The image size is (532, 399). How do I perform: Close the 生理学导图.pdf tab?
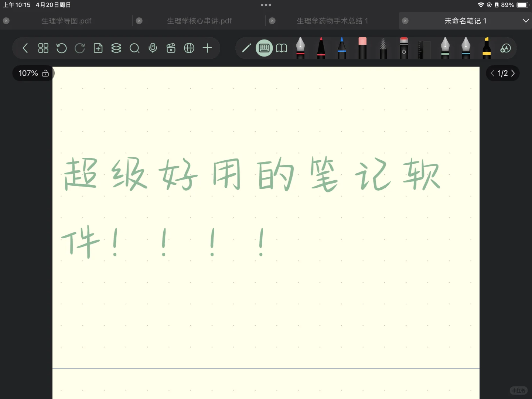coord(6,21)
